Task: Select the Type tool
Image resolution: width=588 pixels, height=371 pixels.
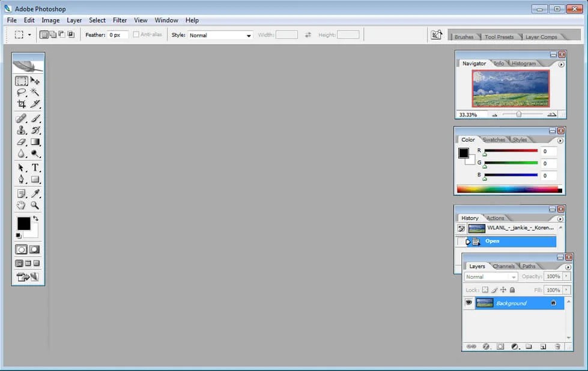Action: point(34,167)
